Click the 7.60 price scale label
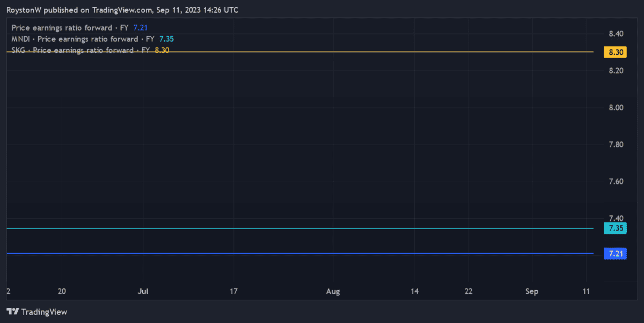The width and height of the screenshot is (644, 323). click(x=616, y=182)
